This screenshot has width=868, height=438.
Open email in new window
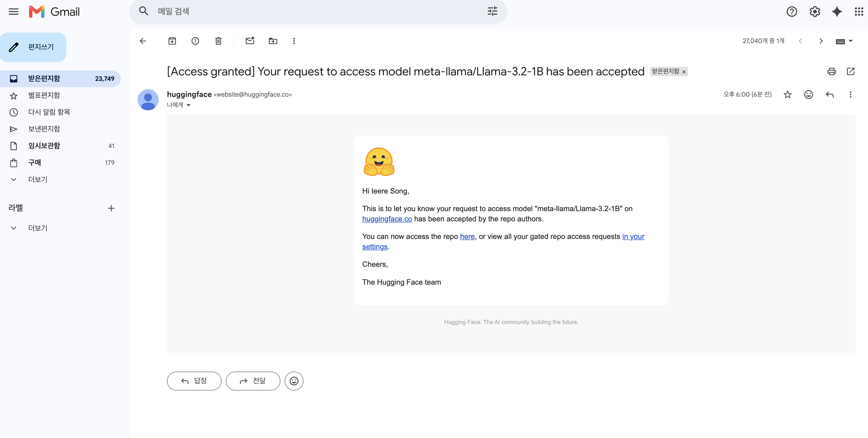click(850, 71)
